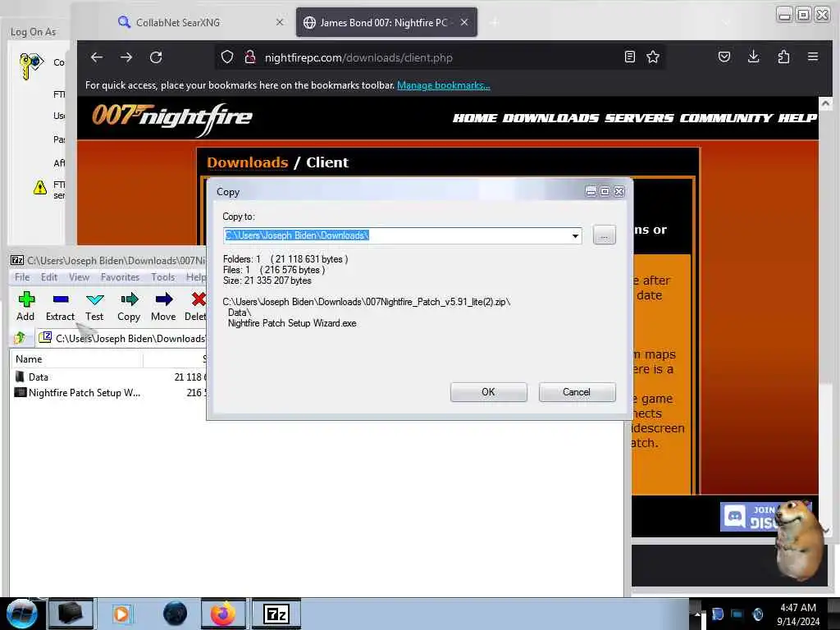The width and height of the screenshot is (840, 630).
Task: Open HELP in Nightfire site navigation
Action: click(x=797, y=118)
